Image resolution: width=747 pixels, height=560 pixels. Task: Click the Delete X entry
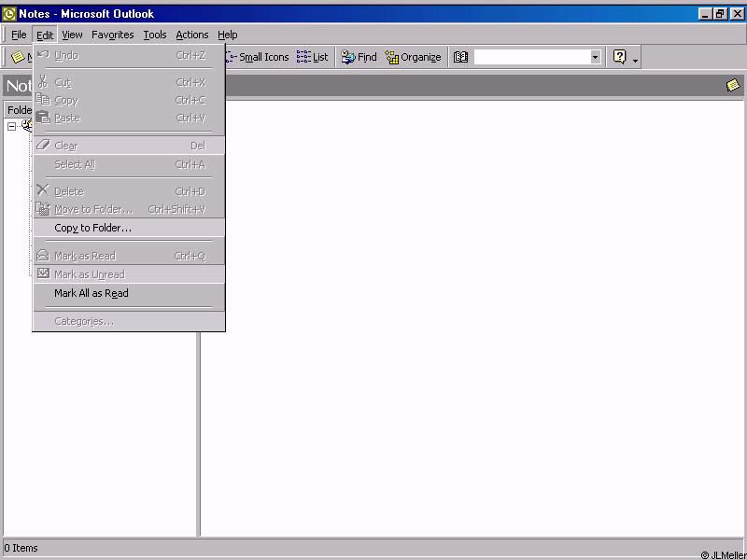[129, 191]
